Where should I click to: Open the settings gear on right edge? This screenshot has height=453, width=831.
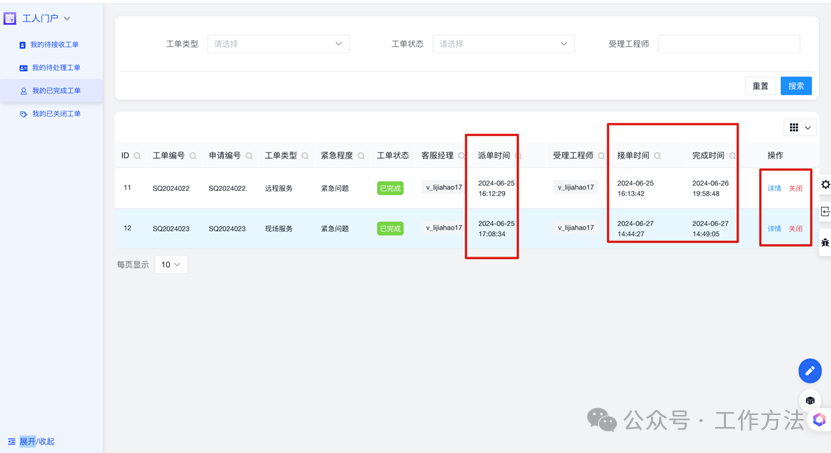click(x=825, y=185)
